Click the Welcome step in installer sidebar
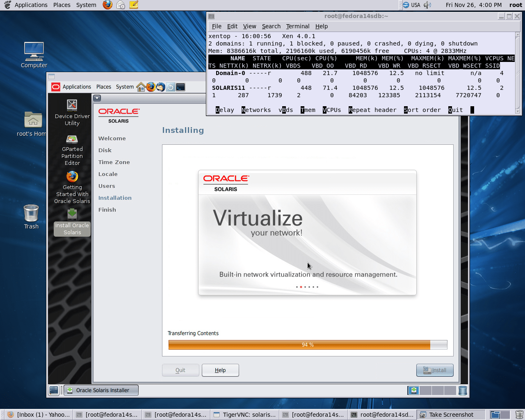The image size is (525, 420). coord(112,139)
